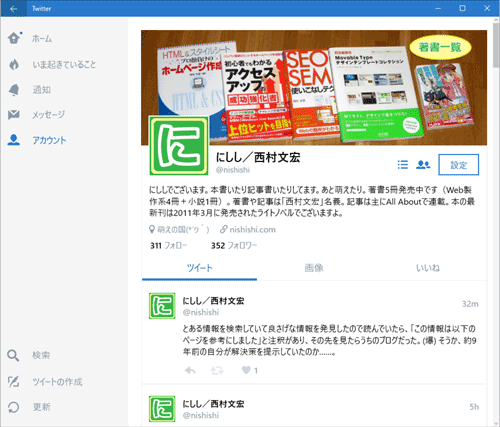Click the 設定 button

(x=459, y=165)
